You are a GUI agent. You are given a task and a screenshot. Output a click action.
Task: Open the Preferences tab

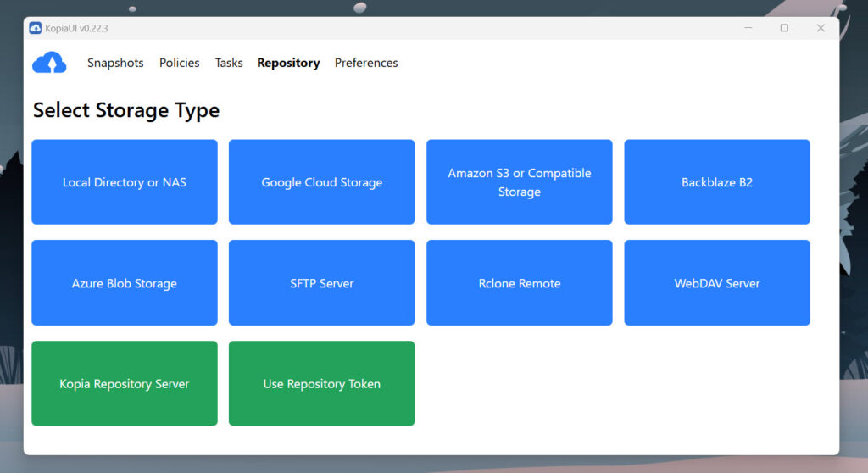tap(366, 63)
